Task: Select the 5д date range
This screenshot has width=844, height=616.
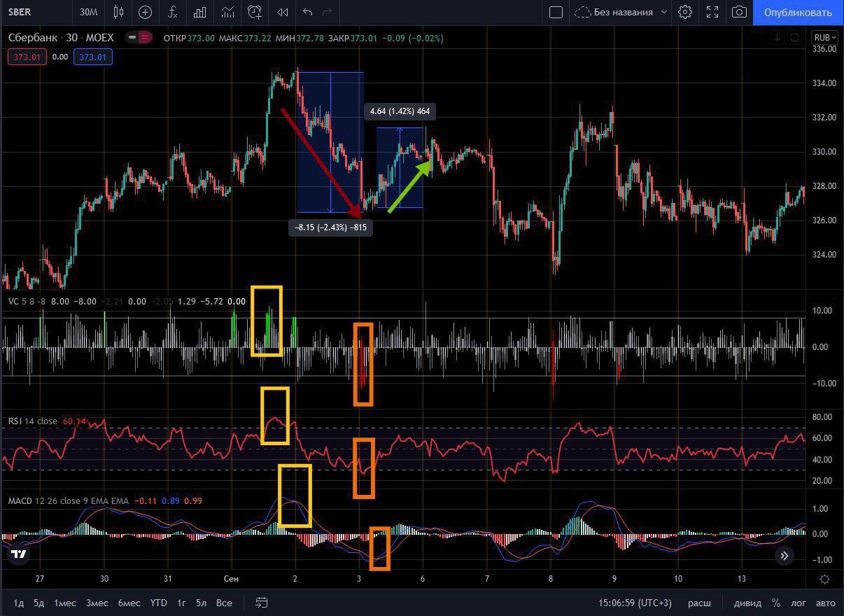Action: tap(38, 603)
